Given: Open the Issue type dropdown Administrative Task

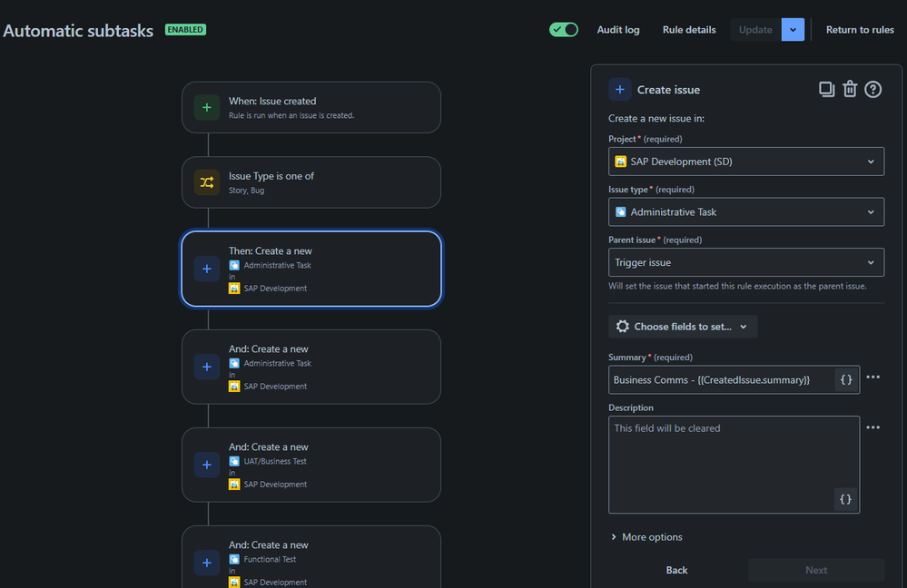Looking at the screenshot, I should point(746,212).
